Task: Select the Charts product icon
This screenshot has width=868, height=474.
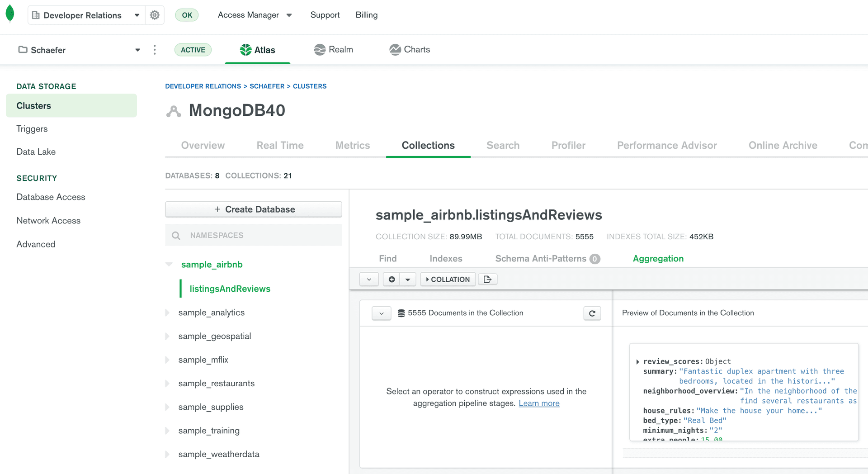Action: [x=395, y=49]
